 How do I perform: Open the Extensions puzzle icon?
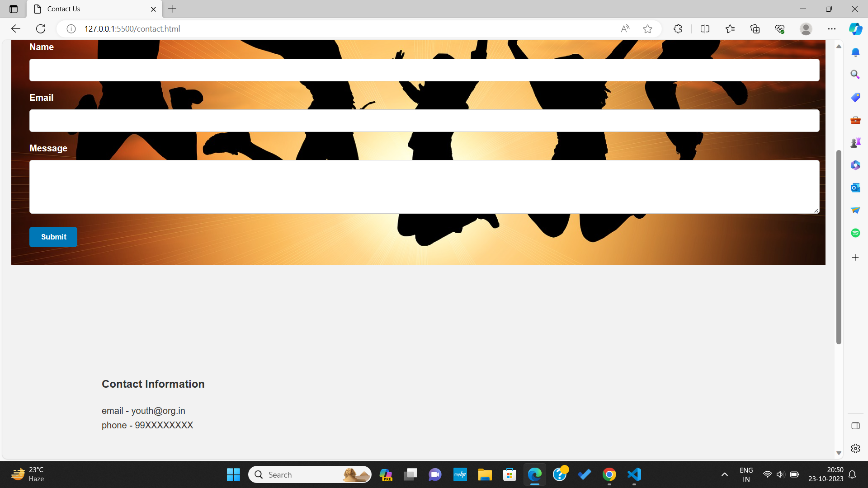(678, 29)
